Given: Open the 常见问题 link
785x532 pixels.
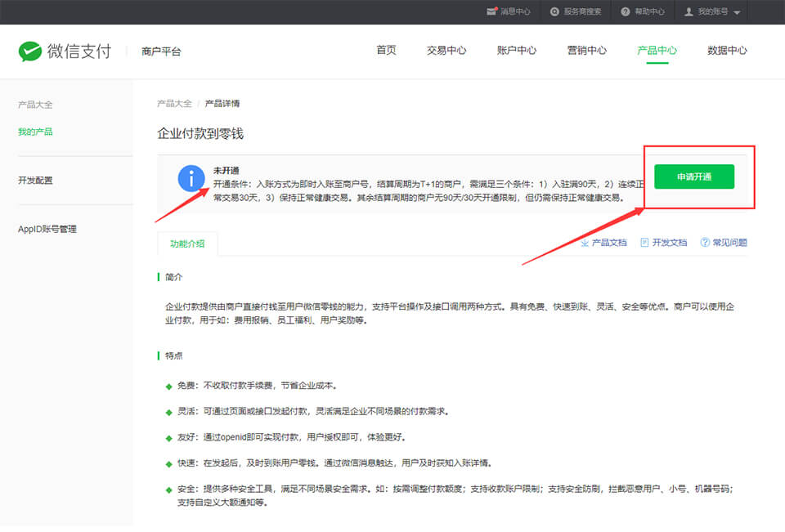Looking at the screenshot, I should coord(729,243).
